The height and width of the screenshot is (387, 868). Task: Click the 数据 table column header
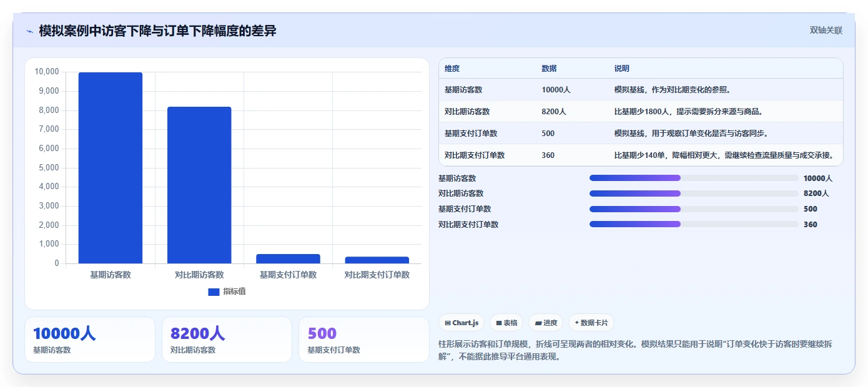[x=549, y=69]
